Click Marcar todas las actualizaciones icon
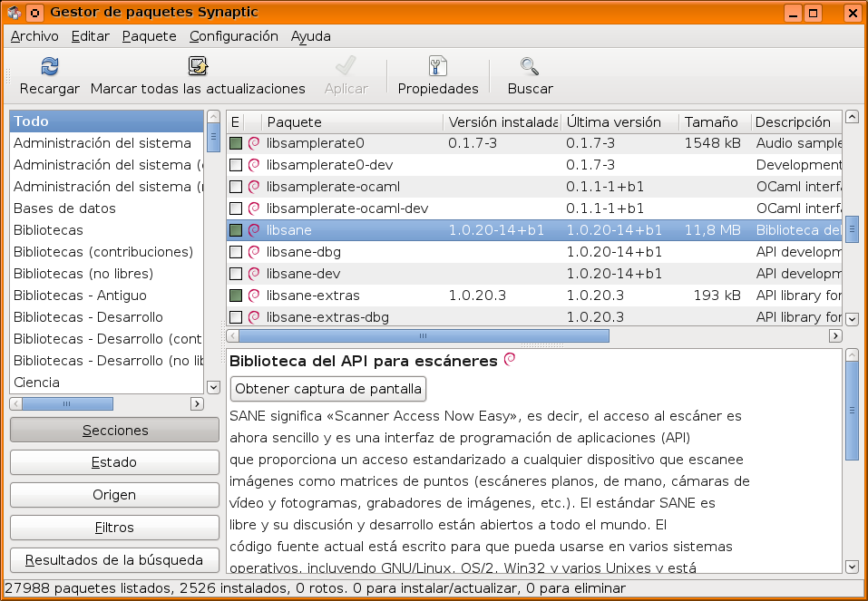This screenshot has width=868, height=601. pyautogui.click(x=198, y=66)
